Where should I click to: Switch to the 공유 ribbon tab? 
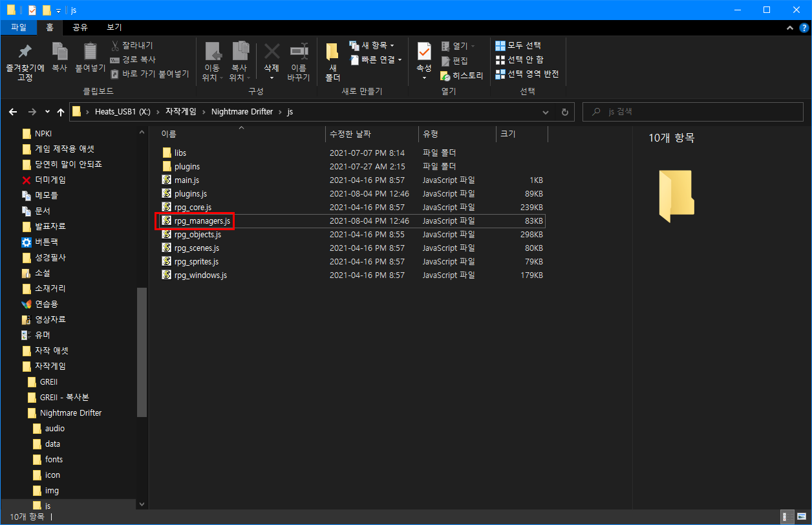80,27
